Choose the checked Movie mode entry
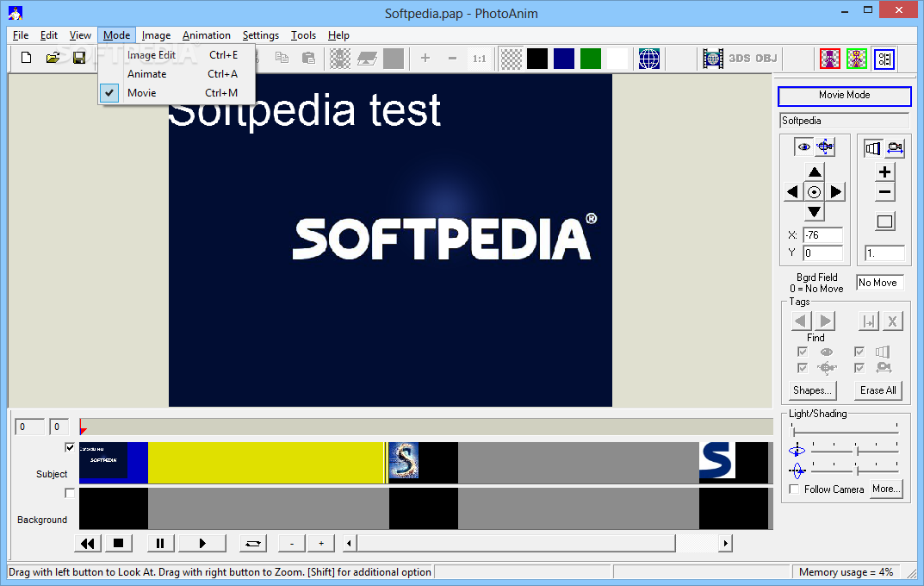 [177, 92]
